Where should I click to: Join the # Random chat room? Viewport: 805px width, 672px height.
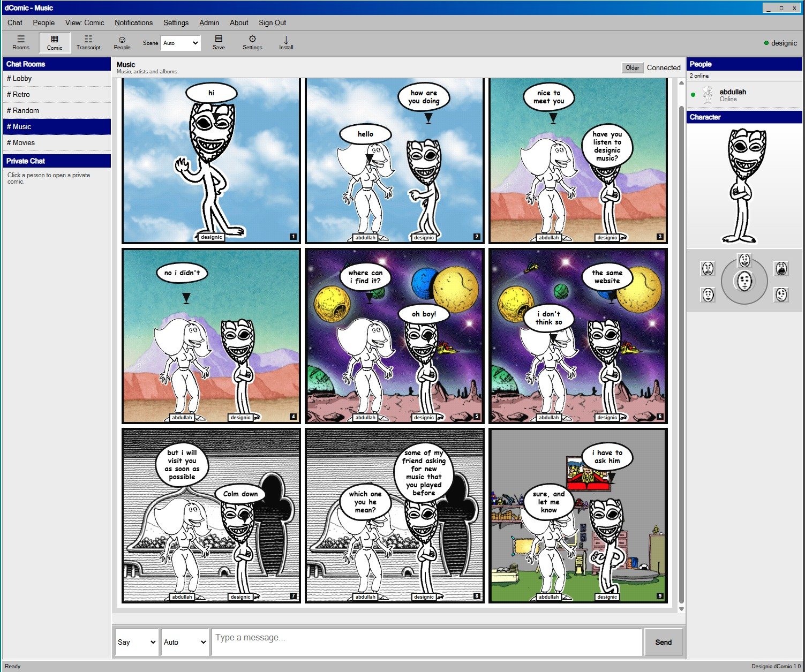(57, 110)
